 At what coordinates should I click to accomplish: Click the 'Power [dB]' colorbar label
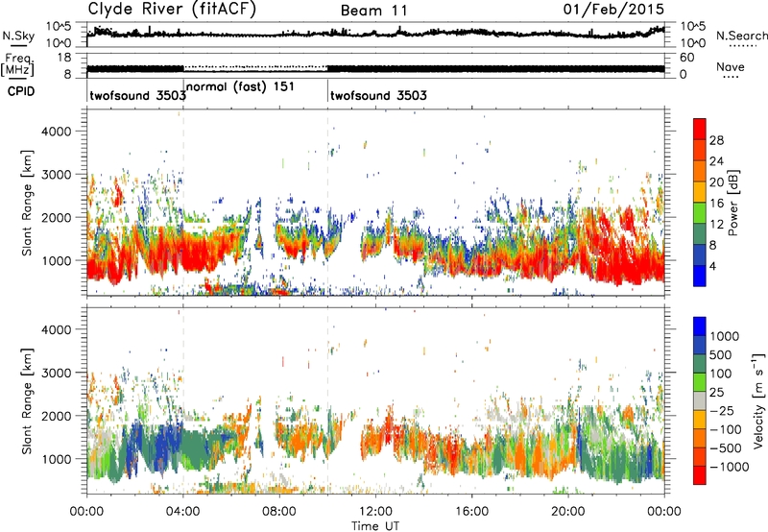coord(732,203)
